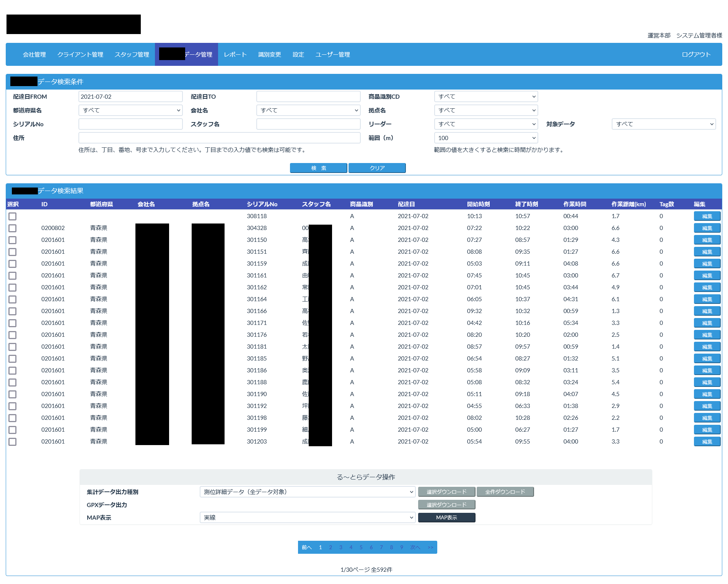This screenshot has height=584, width=728.
Task: Open the 都道府県名 dropdown
Action: point(130,110)
